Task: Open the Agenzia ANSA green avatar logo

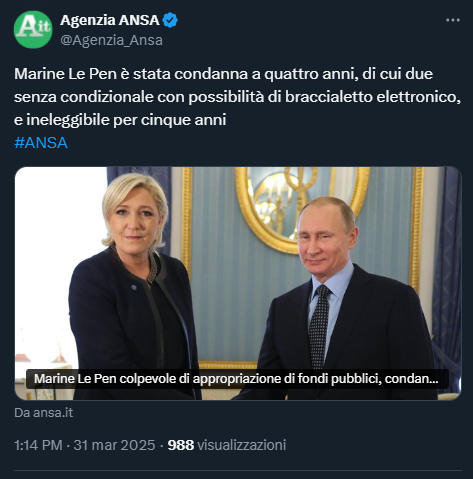Action: pos(33,30)
